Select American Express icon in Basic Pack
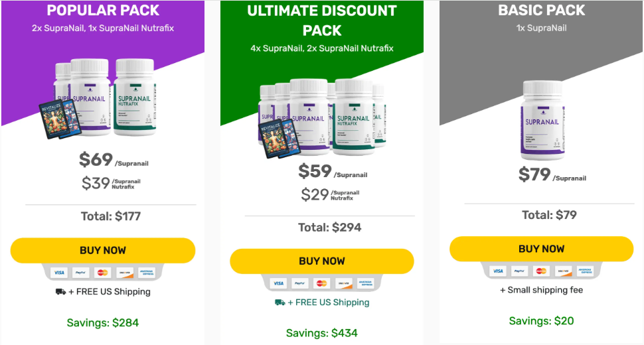The image size is (644, 345). click(585, 271)
